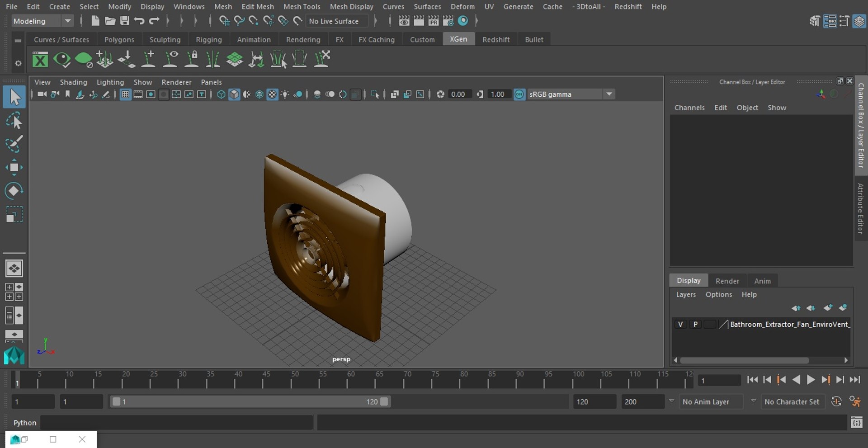Viewport: 868px width, 448px height.
Task: Toggle smooth shade all in viewport
Action: click(x=234, y=94)
